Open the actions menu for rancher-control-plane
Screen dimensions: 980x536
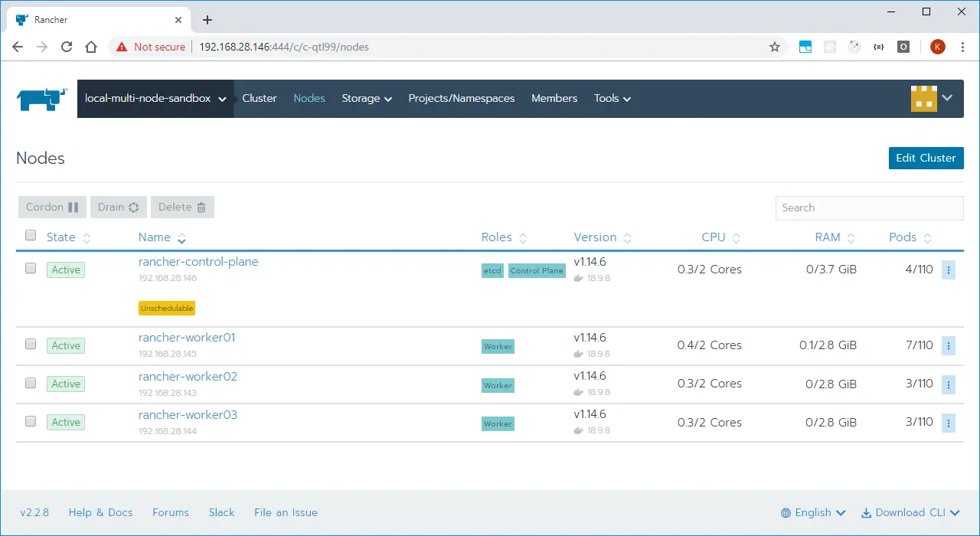pos(949,270)
